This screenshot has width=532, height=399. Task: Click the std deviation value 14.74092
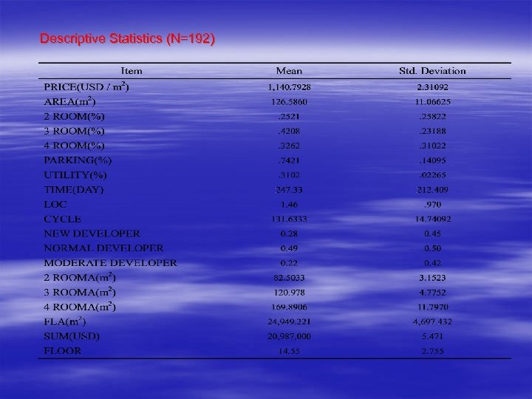tap(432, 219)
